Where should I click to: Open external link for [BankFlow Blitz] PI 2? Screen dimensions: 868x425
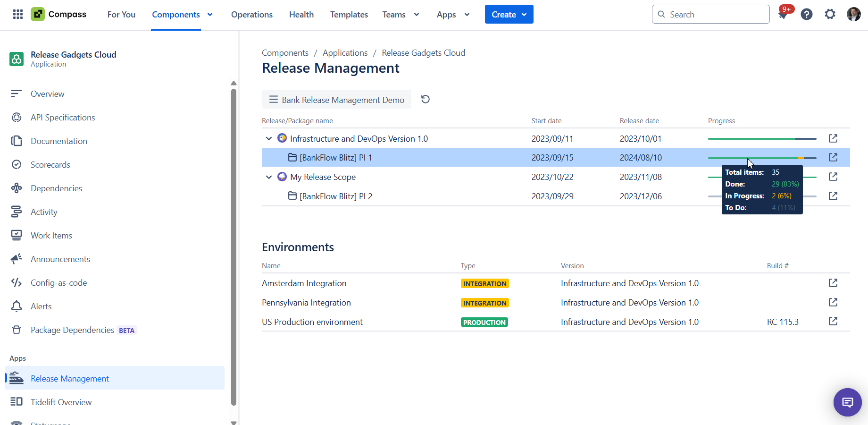point(833,196)
